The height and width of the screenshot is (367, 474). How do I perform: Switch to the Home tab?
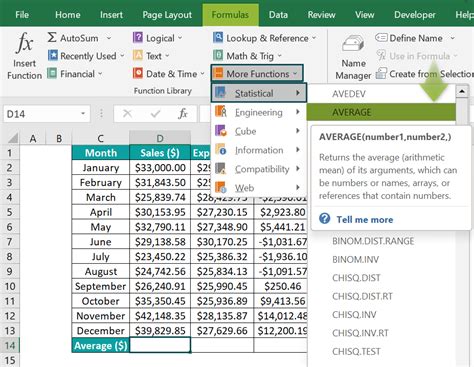tap(68, 15)
